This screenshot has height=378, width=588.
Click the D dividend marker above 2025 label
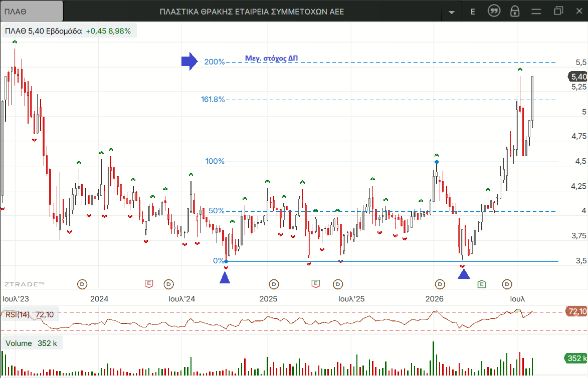[x=274, y=284]
